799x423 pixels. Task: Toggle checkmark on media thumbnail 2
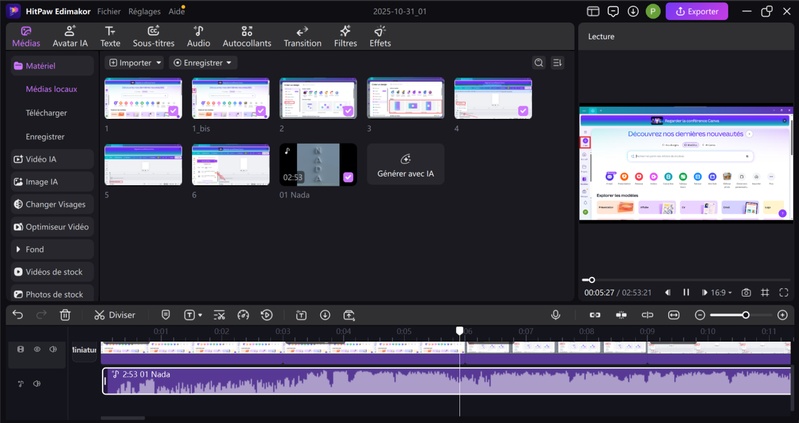[348, 111]
